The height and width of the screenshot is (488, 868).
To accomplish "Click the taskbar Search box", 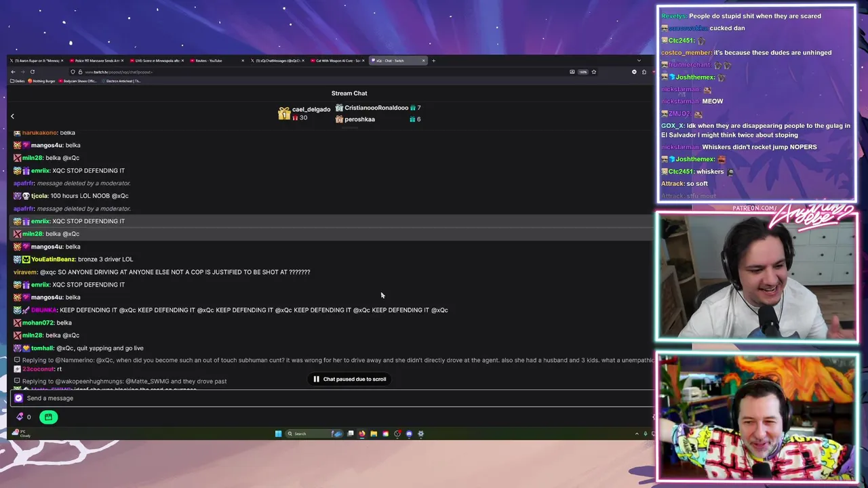I will 314,434.
